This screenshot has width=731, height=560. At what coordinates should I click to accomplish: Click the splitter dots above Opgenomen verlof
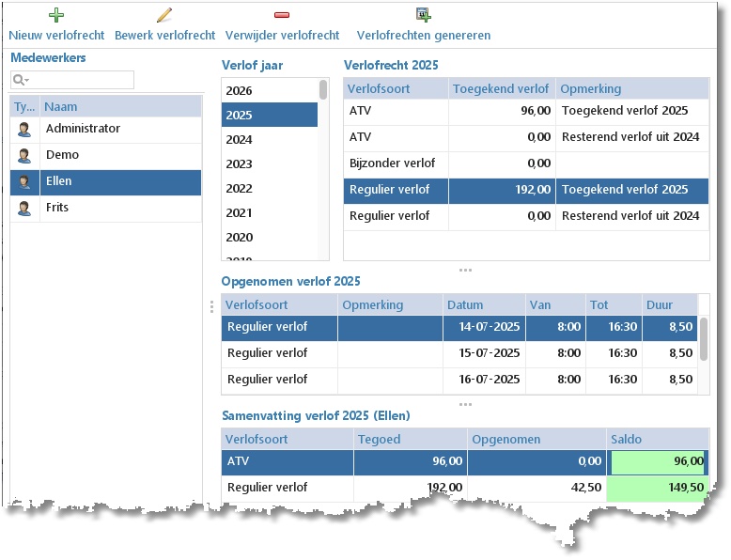click(x=465, y=270)
